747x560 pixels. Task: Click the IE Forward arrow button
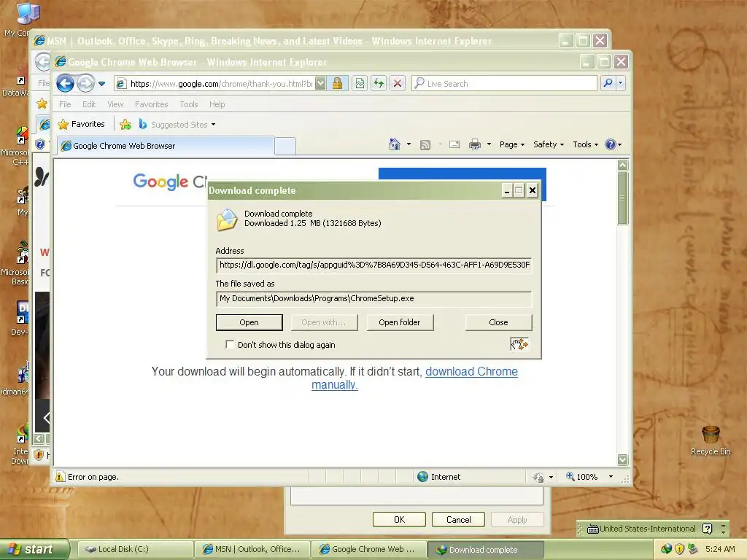coord(85,84)
